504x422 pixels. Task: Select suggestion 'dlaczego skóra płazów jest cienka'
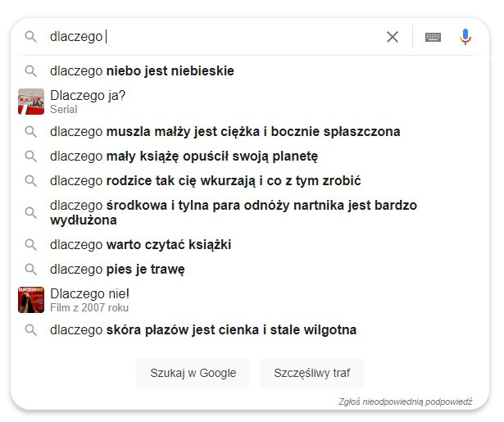pyautogui.click(x=203, y=330)
